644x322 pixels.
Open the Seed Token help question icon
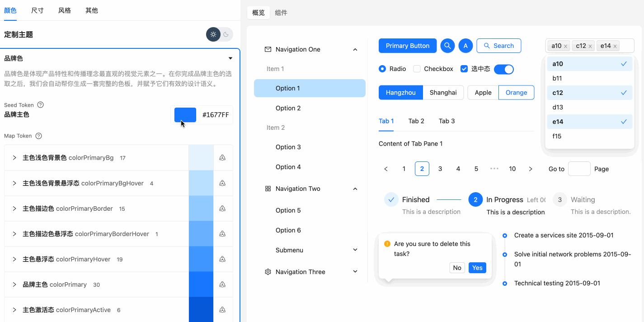click(39, 104)
